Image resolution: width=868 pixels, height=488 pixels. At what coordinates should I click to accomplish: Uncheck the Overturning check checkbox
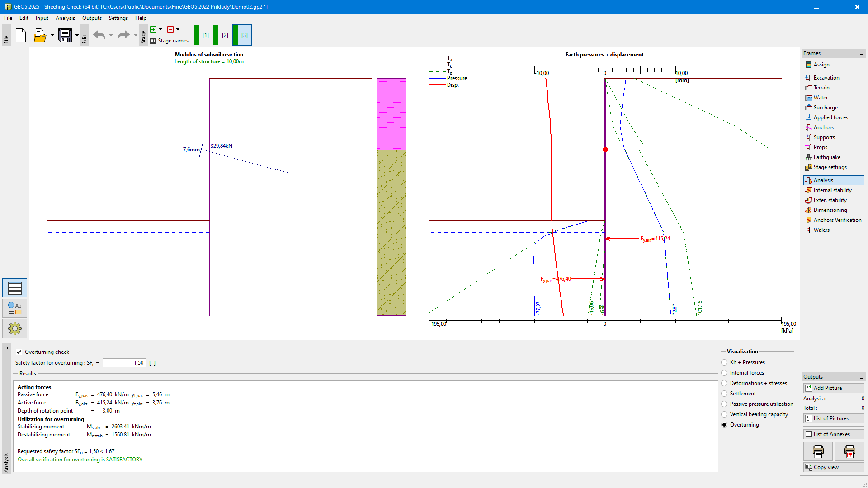point(19,352)
